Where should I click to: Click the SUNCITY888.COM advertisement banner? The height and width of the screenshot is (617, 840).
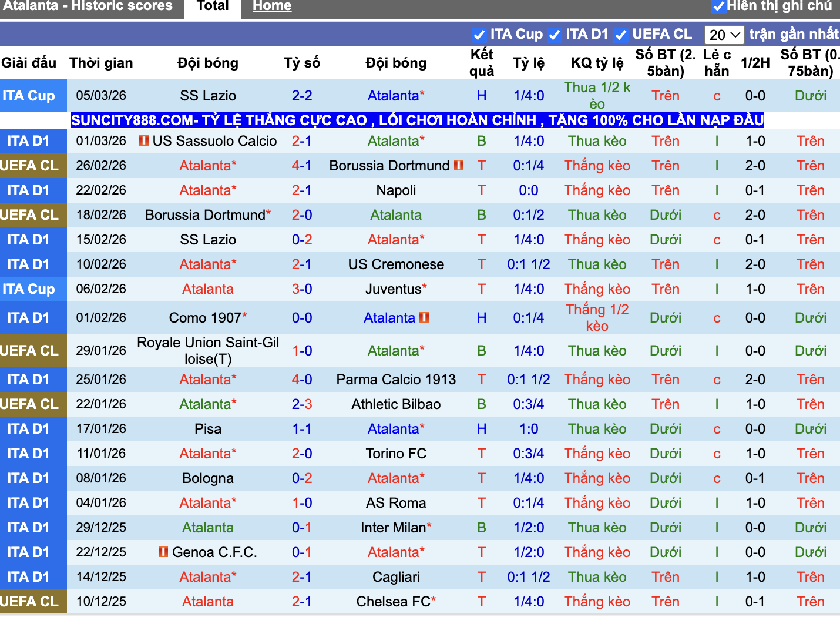[x=417, y=120]
